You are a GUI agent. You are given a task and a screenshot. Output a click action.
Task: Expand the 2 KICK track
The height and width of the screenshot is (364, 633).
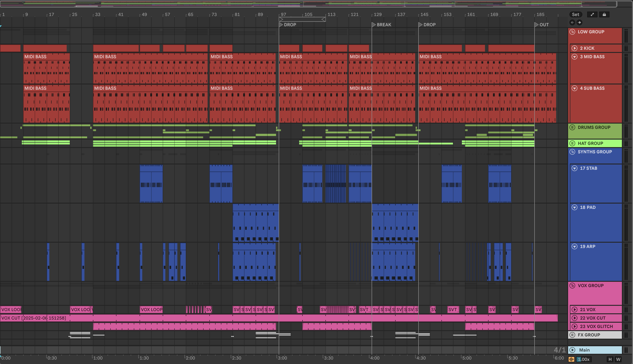click(x=575, y=48)
